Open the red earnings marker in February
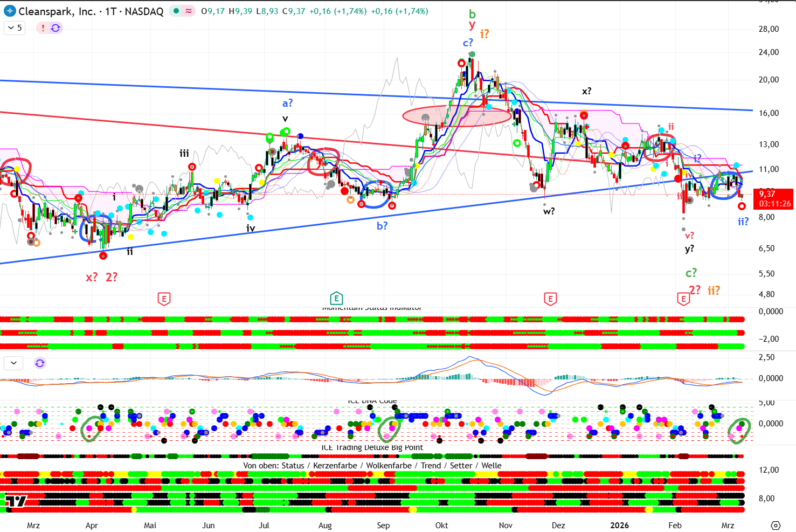The image size is (796, 532). click(x=683, y=299)
